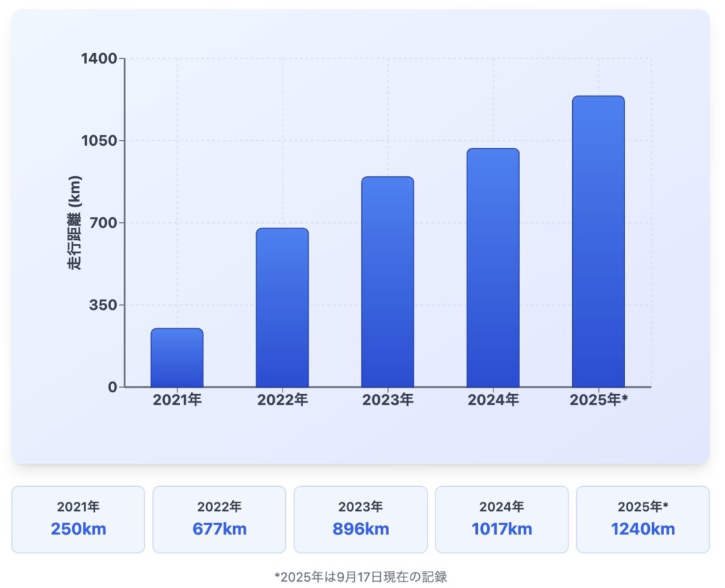The image size is (725, 588).
Task: Click the 2025年* 1240km summary card
Action: 642,519
